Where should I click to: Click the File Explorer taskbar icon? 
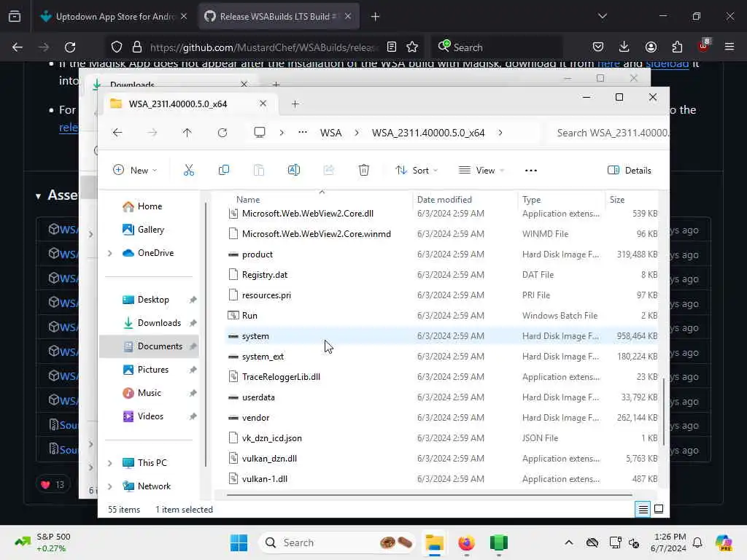(x=434, y=542)
